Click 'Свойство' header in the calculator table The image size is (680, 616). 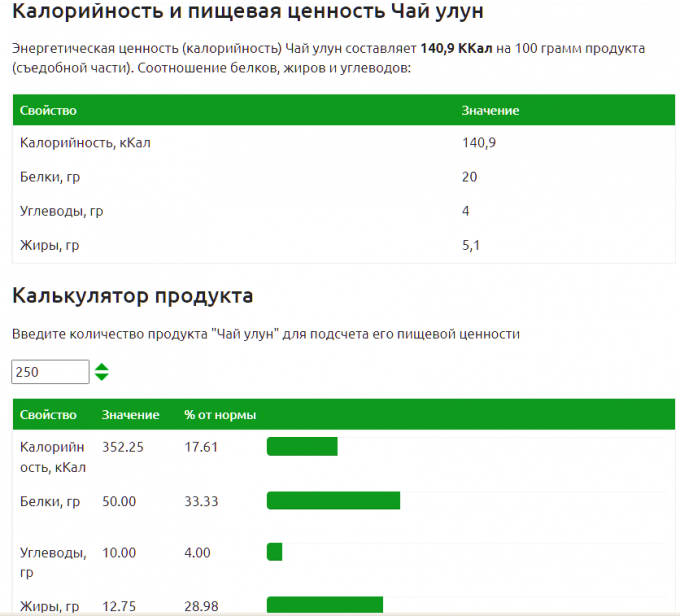coord(48,415)
